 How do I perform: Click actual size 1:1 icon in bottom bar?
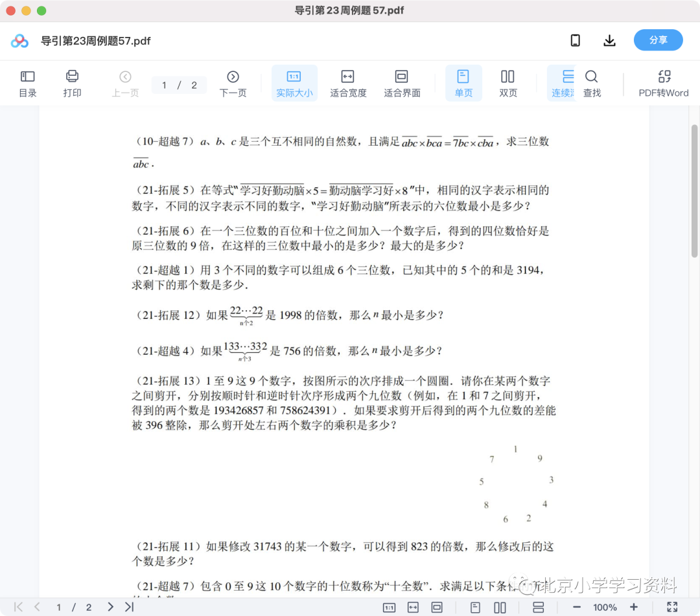coord(389,608)
